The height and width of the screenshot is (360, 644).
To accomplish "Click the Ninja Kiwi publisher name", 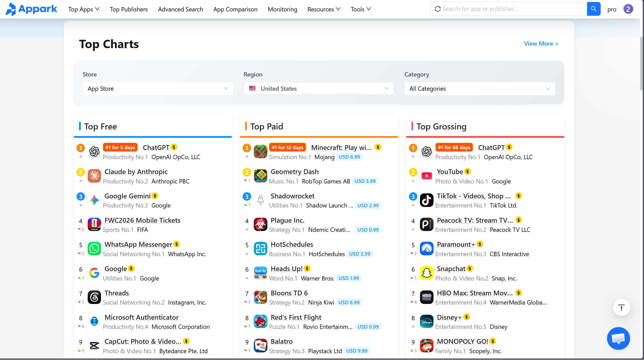I will [x=321, y=302].
